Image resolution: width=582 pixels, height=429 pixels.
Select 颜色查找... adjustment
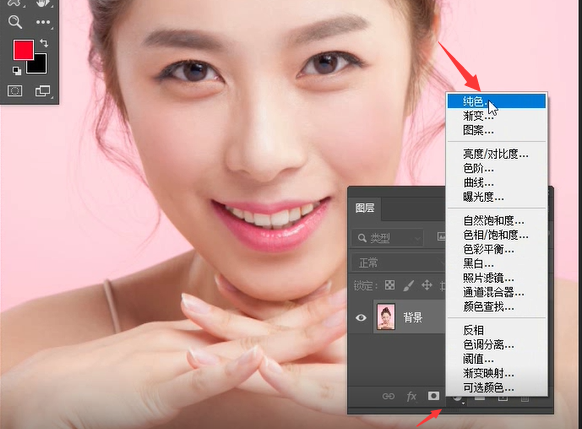click(496, 307)
